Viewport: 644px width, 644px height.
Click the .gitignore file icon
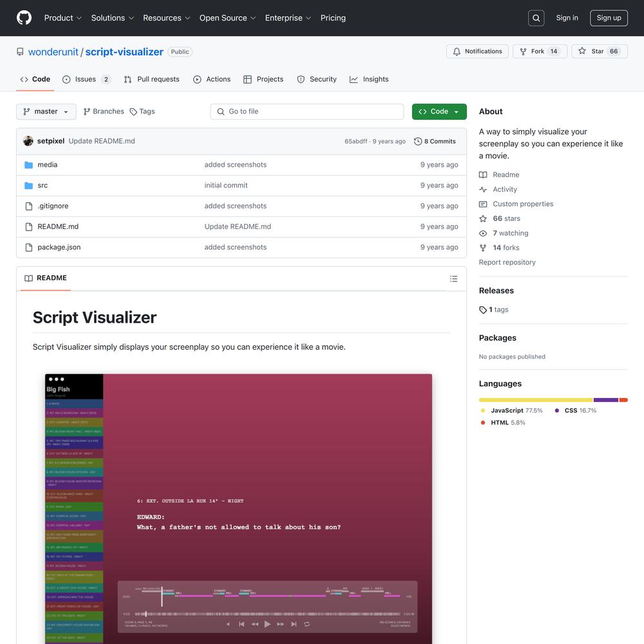[29, 206]
